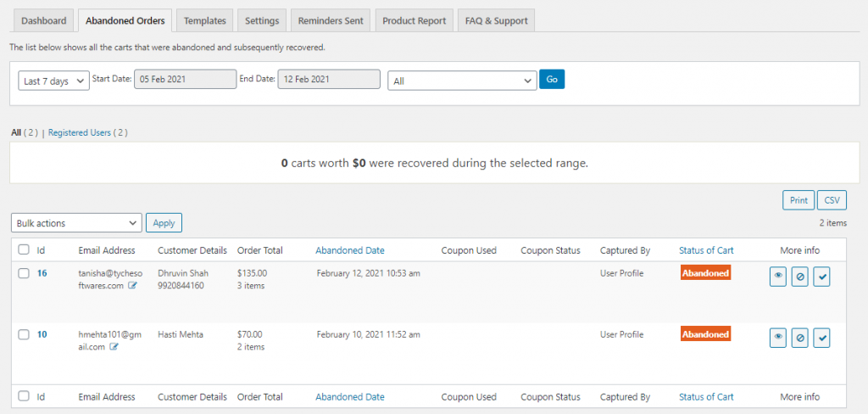Click the $70.00 order total
The image size is (868, 414).
point(250,334)
